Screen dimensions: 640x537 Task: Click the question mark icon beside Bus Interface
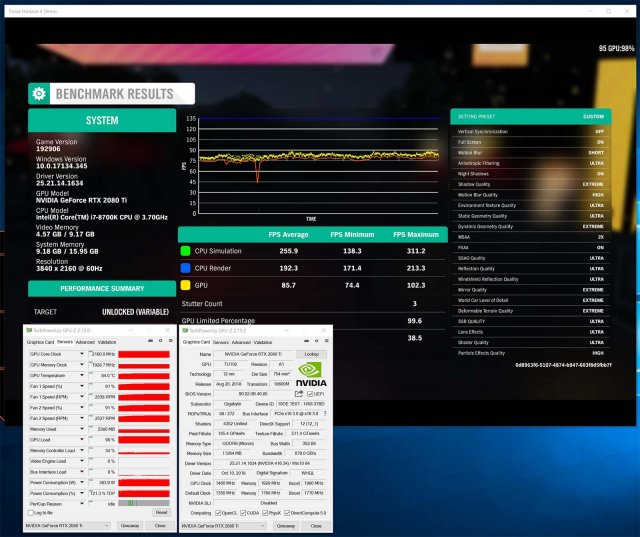pyautogui.click(x=325, y=413)
